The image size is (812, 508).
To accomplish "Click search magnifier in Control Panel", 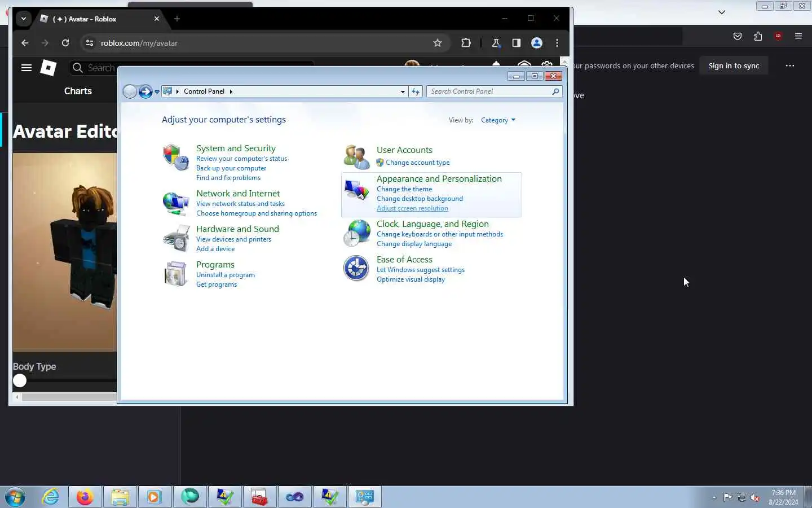I will tap(555, 91).
